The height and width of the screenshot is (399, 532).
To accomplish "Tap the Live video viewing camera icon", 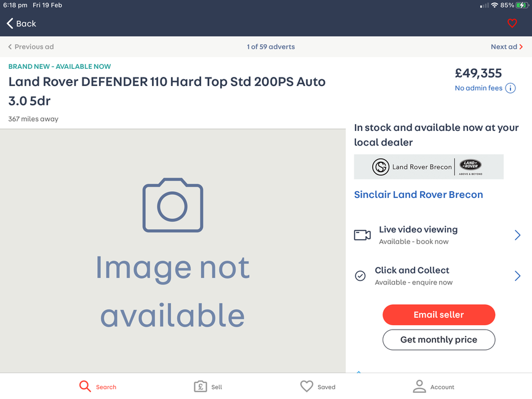I will [x=362, y=235].
